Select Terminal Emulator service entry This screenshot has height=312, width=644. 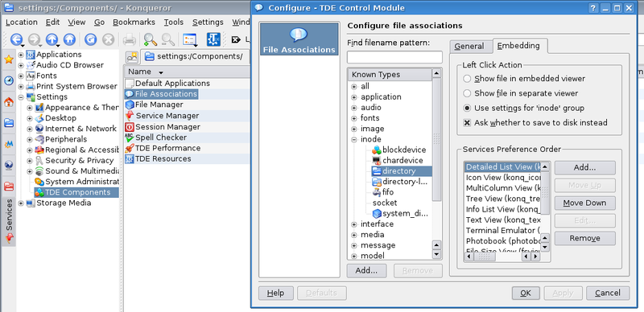[x=502, y=230]
